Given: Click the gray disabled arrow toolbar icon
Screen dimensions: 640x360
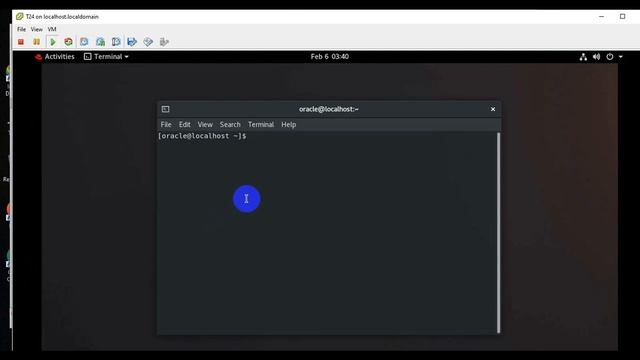Looking at the screenshot, I should click(x=164, y=42).
